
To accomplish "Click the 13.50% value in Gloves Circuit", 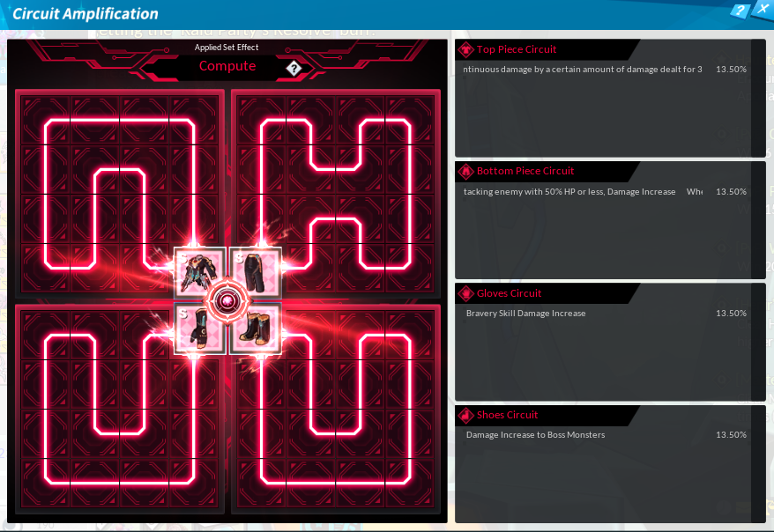I will pyautogui.click(x=731, y=313).
